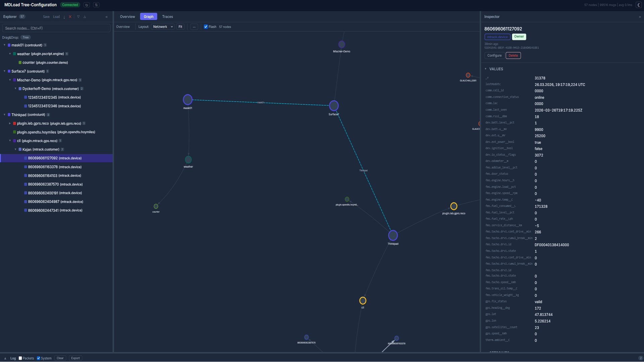Disable the System checkbox in the log bar
Image resolution: width=644 pixels, height=362 pixels.
(38, 358)
